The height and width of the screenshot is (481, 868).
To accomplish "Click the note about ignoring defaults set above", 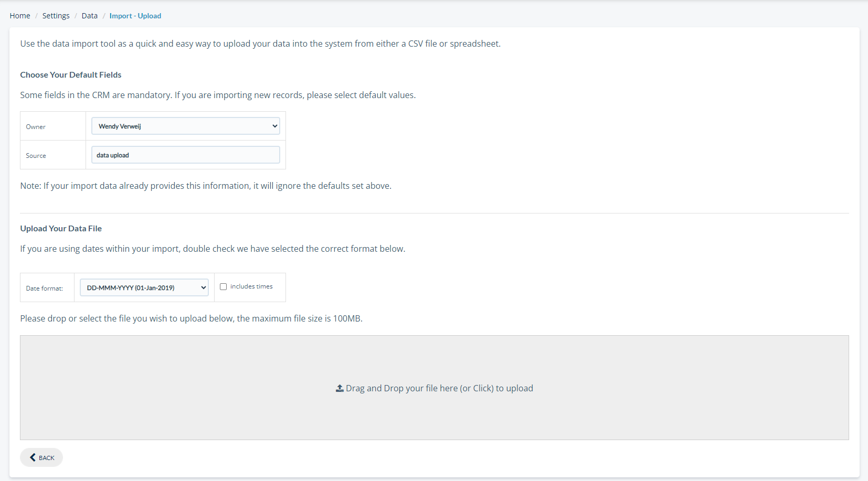I will point(206,186).
